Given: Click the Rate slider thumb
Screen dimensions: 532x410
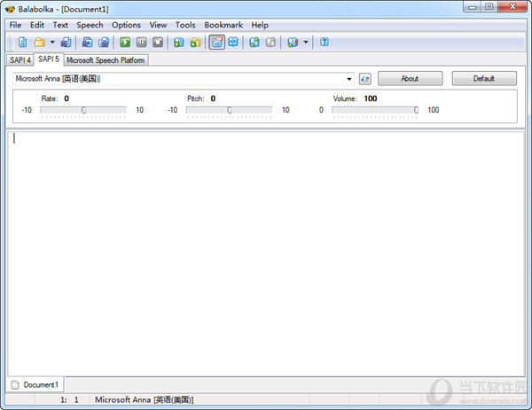Looking at the screenshot, I should pyautogui.click(x=84, y=110).
